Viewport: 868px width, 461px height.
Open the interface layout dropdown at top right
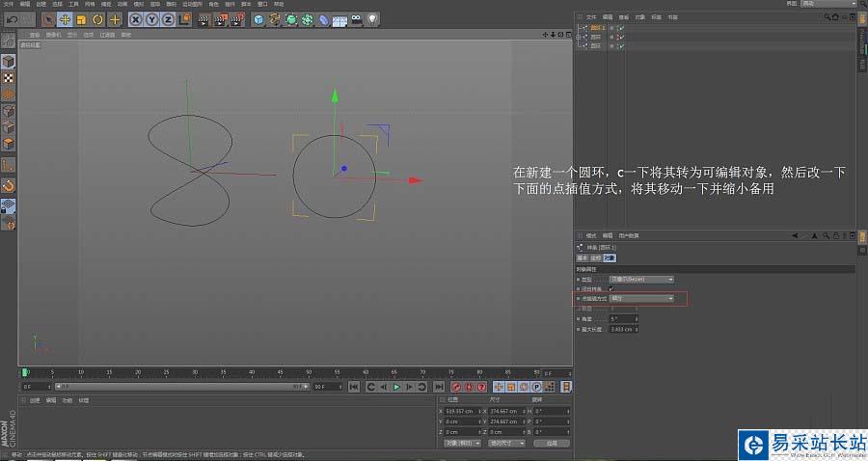pos(829,3)
